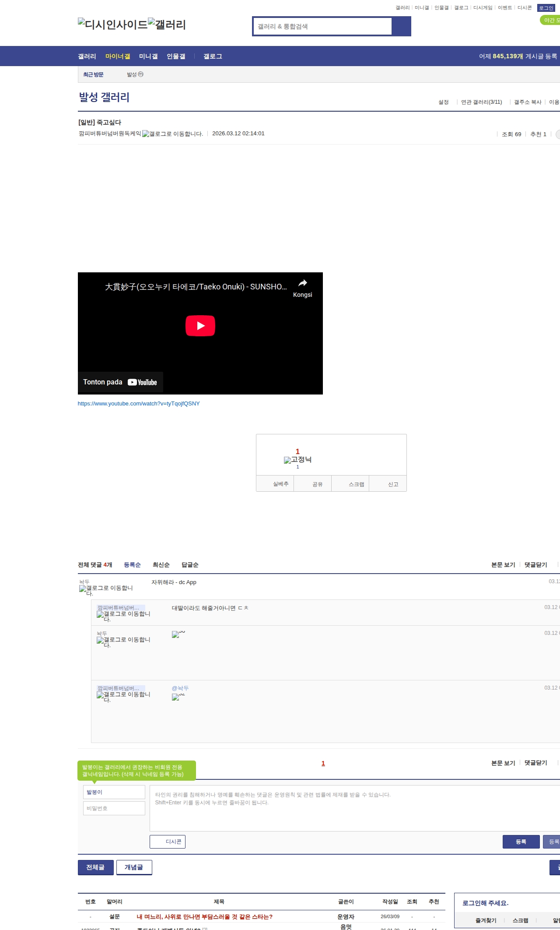Collapse comments with 댓글닫기 at top
Image resolution: width=560 pixels, height=930 pixels.
535,565
